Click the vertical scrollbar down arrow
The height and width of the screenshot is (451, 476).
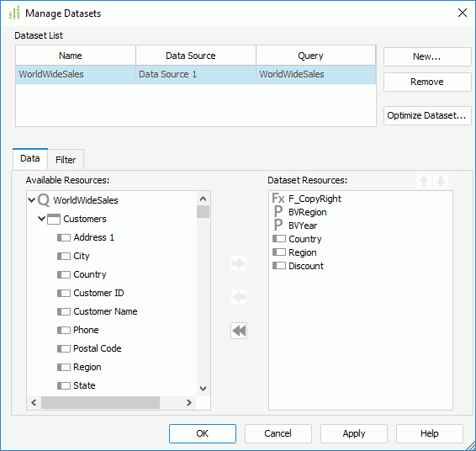(203, 389)
